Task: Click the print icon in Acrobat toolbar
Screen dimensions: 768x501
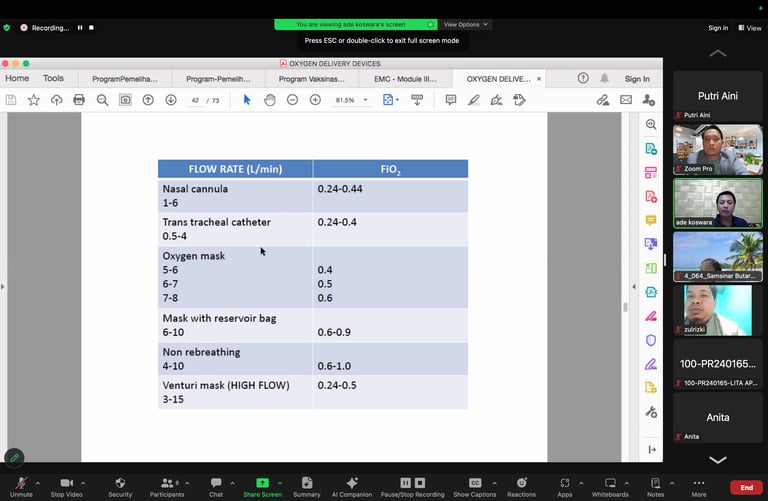Action: 79,100
